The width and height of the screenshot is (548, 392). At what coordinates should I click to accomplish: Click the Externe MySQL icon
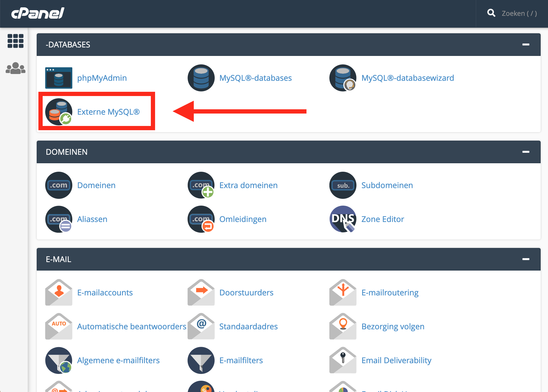pyautogui.click(x=59, y=112)
